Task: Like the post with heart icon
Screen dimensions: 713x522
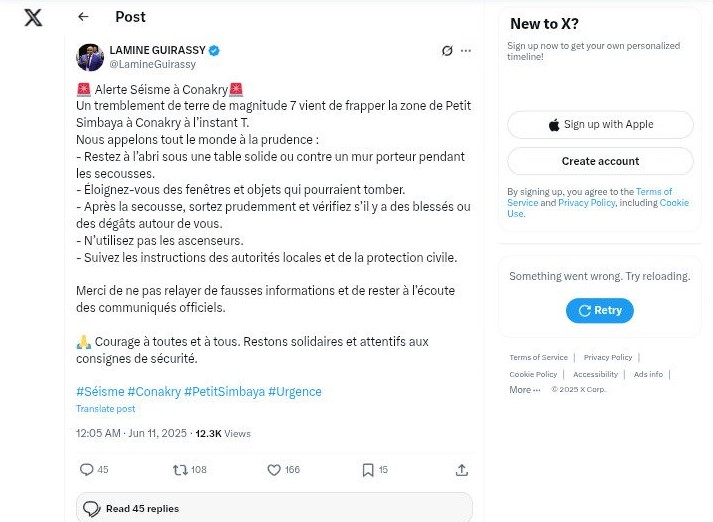Action: pyautogui.click(x=274, y=470)
